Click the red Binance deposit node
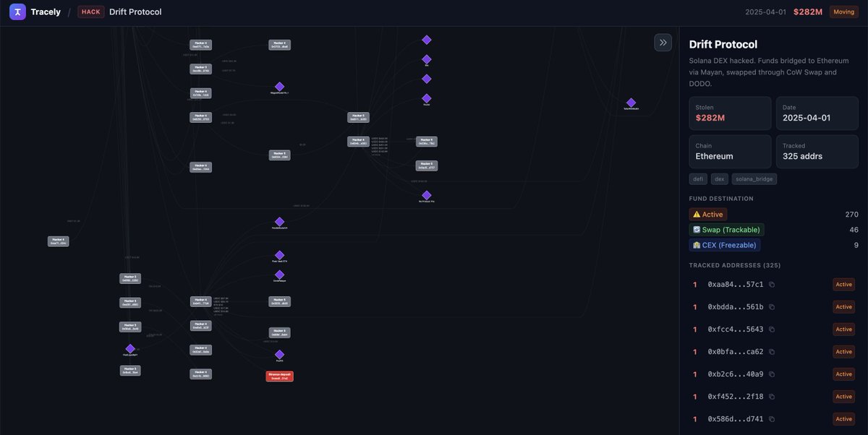 coord(280,376)
